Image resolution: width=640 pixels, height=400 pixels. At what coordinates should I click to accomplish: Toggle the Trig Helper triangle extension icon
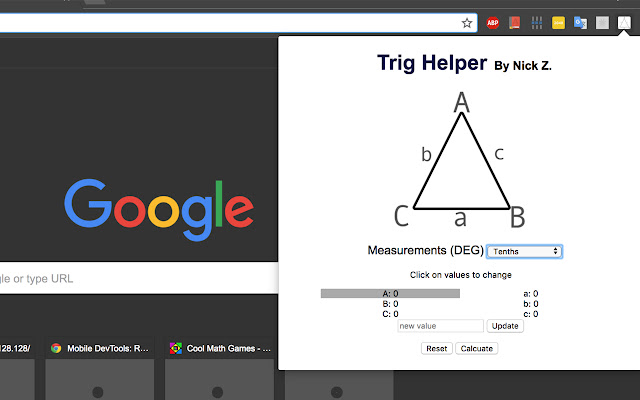click(x=624, y=23)
